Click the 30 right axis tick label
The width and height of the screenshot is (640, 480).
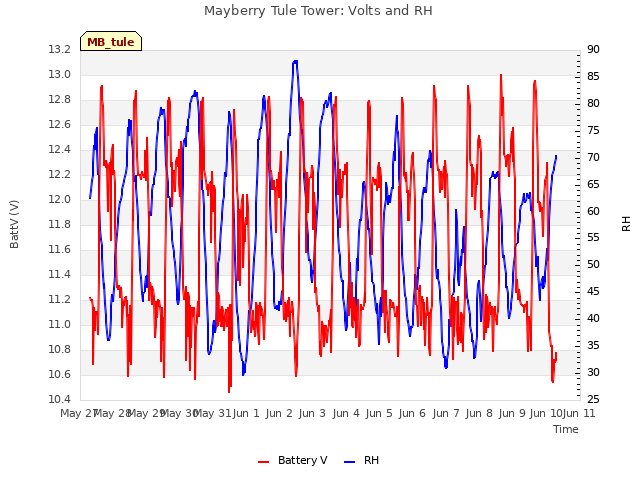click(x=593, y=373)
